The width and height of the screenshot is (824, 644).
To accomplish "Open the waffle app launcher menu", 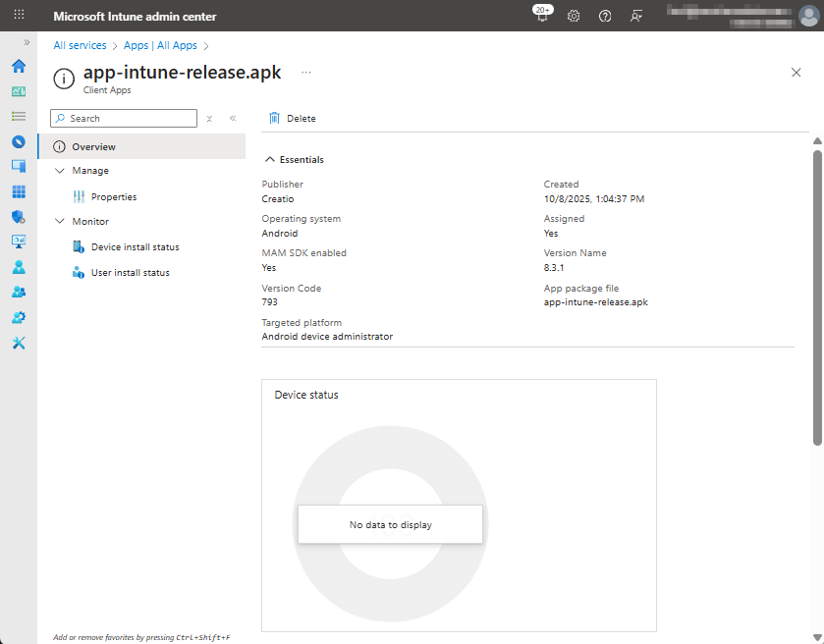I will (19, 17).
